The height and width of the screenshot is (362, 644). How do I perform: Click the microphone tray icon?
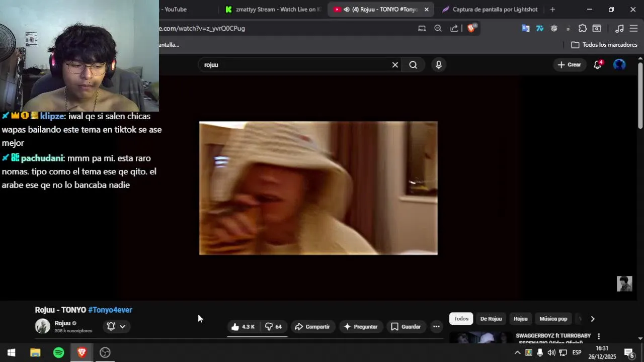coord(540,352)
